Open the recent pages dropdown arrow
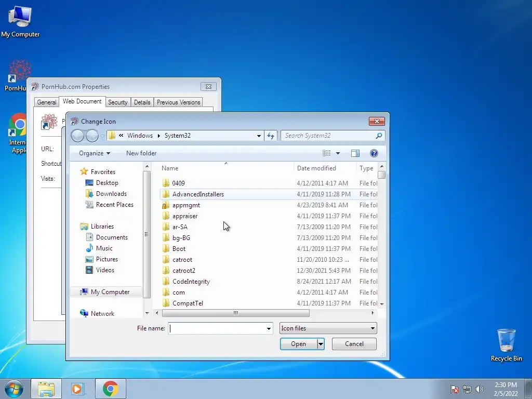The height and width of the screenshot is (399, 532). tap(102, 136)
